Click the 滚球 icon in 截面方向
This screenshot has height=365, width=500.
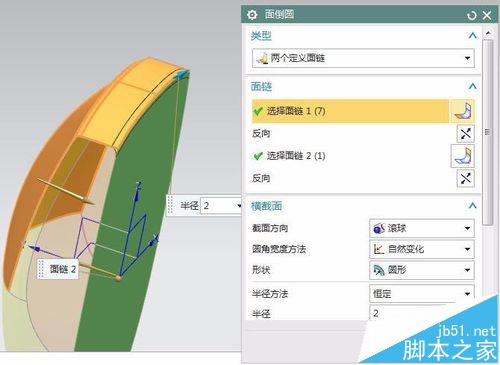point(379,228)
